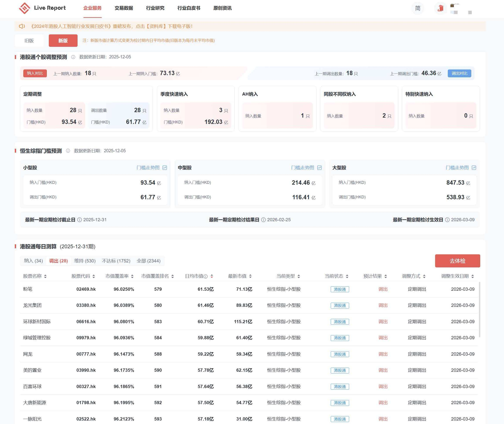The width and height of the screenshot is (504, 424).
Task: Click info icon beside 港股通个股调整预测
Action: click(73, 57)
